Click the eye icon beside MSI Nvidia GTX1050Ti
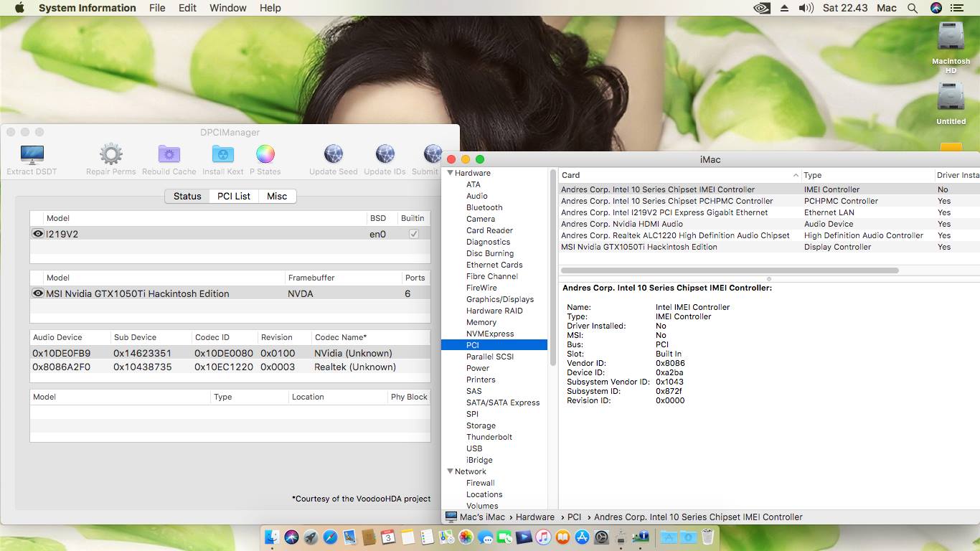The width and height of the screenshot is (980, 551). point(38,293)
